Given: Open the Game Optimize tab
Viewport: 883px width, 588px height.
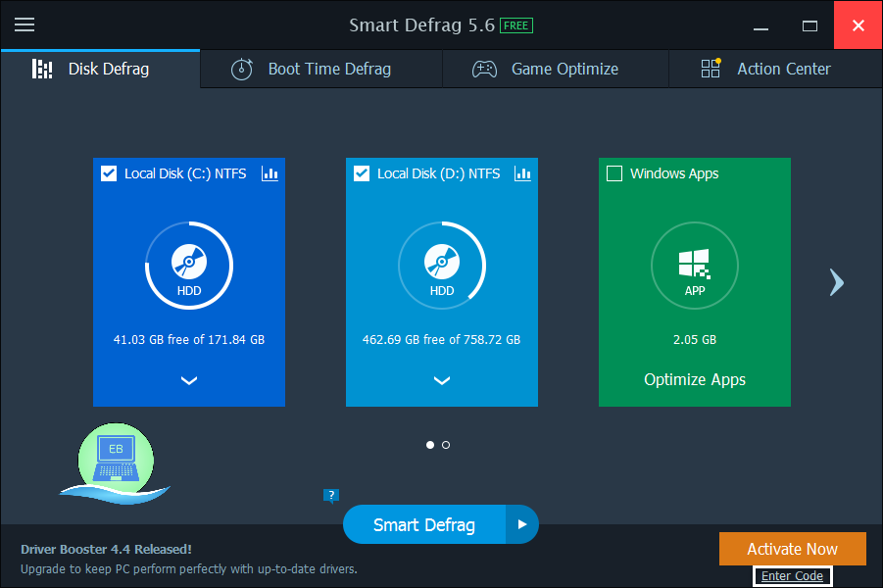Looking at the screenshot, I should (x=556, y=69).
